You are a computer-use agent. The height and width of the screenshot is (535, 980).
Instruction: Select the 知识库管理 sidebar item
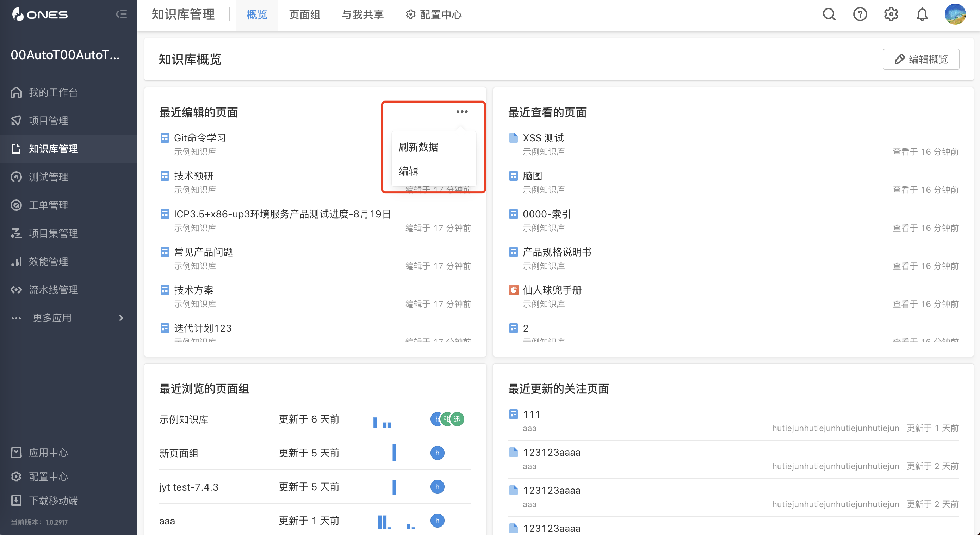68,148
